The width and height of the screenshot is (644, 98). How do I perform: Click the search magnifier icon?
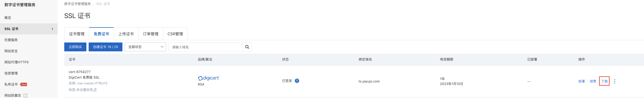247,47
